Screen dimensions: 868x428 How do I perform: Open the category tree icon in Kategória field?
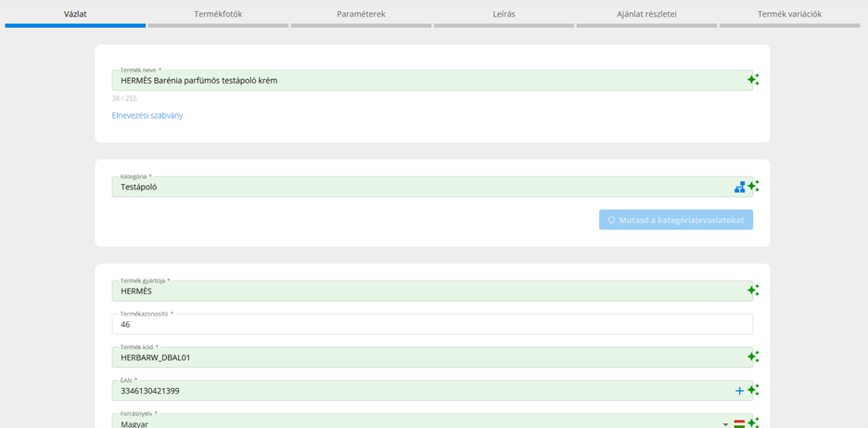point(740,188)
